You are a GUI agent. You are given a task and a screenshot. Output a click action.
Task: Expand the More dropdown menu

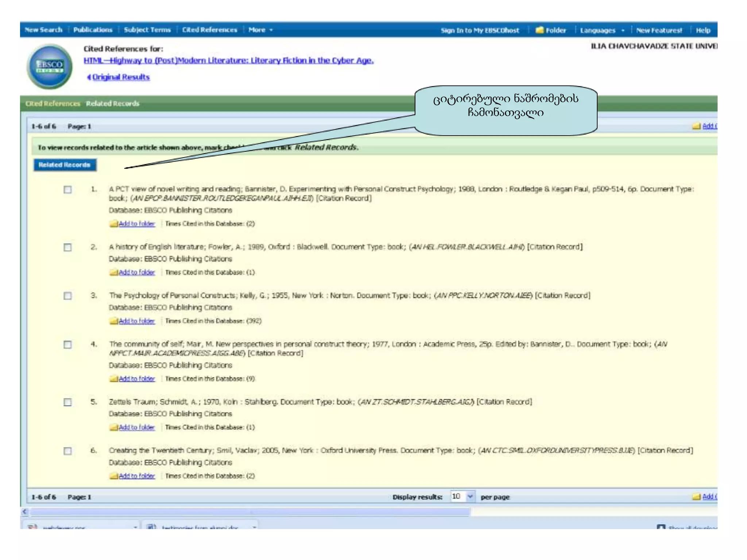(x=260, y=30)
